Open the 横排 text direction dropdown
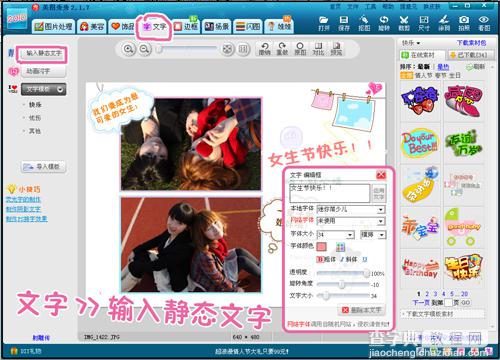Viewport: 500px width, 360px height. 382,235
